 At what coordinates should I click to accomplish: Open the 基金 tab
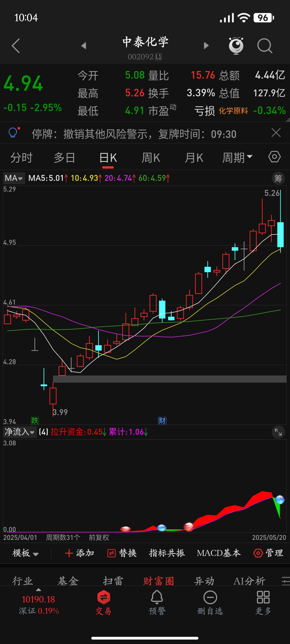click(x=68, y=581)
